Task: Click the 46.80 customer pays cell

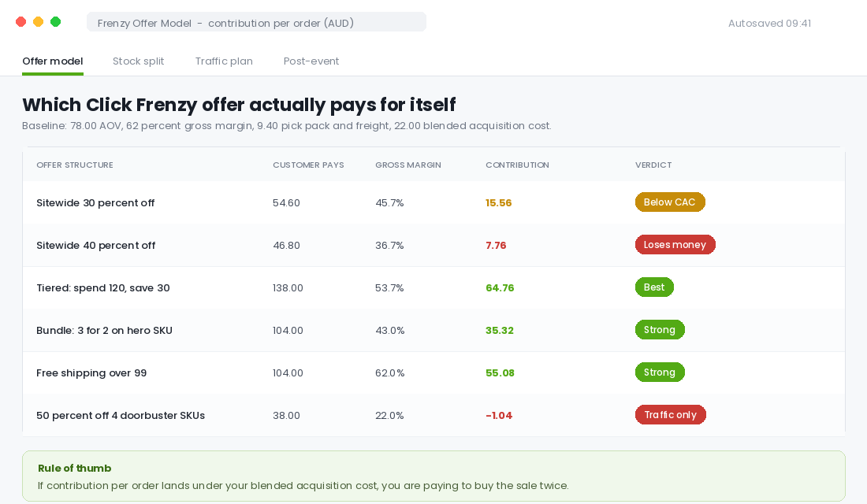Action: tap(286, 246)
